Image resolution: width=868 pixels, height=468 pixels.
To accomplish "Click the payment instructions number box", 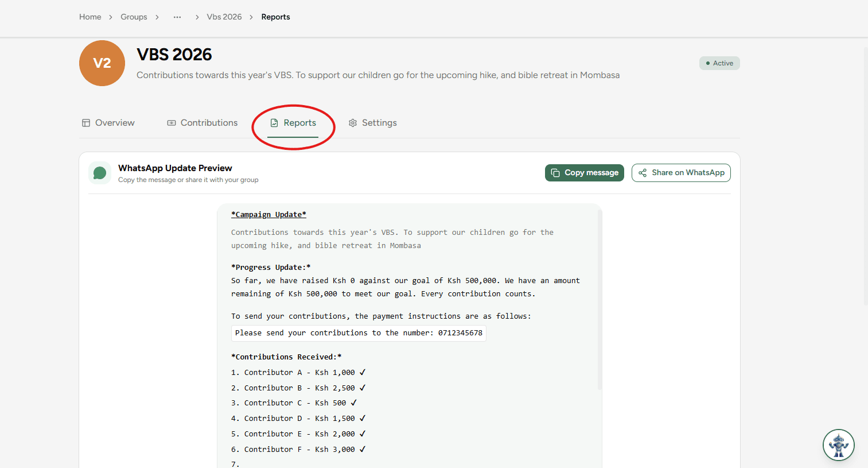I will coord(359,333).
